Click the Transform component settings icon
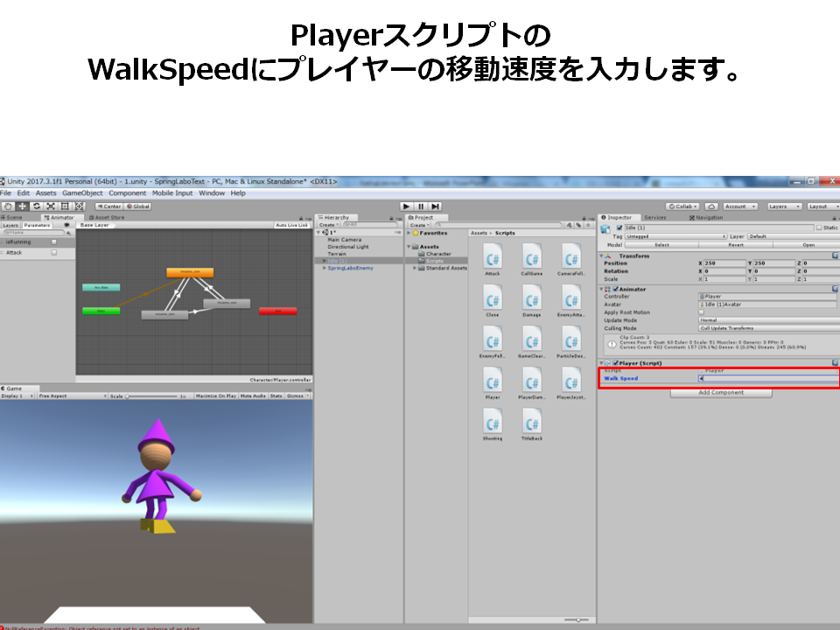This screenshot has height=630, width=840. [x=835, y=256]
